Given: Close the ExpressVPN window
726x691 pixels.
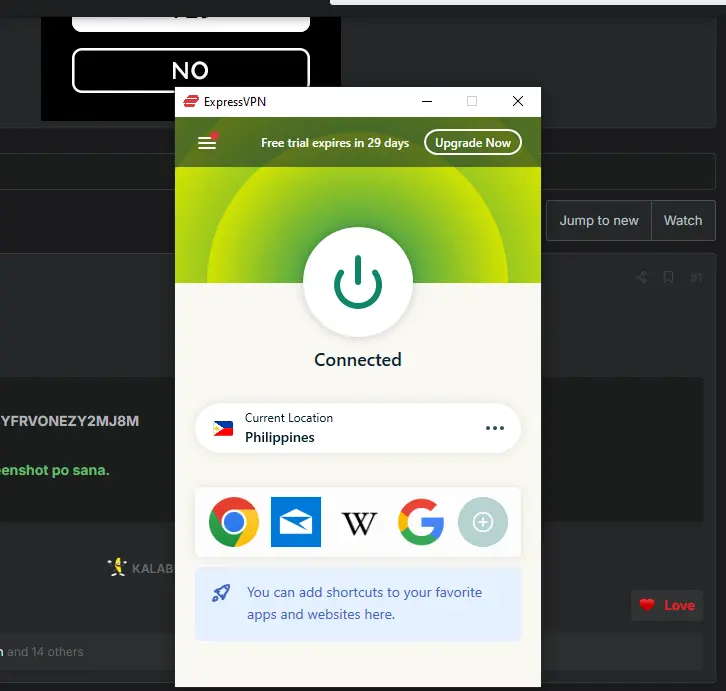Looking at the screenshot, I should [x=518, y=101].
